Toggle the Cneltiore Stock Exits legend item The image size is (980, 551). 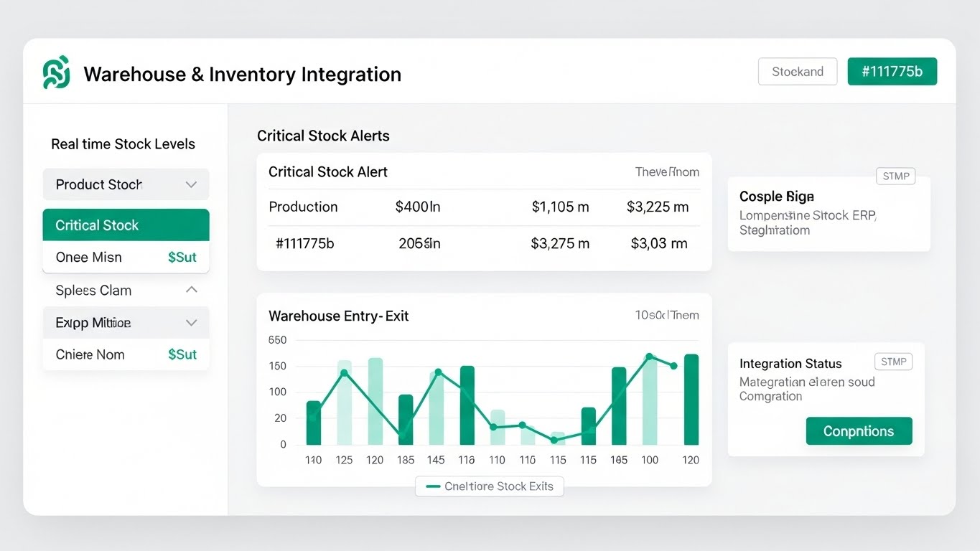tap(489, 486)
